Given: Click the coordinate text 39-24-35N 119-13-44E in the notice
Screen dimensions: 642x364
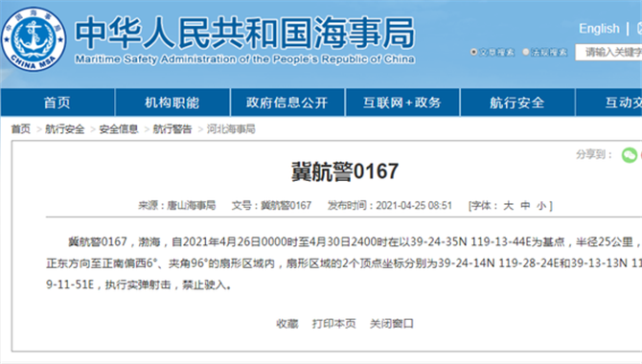Looking at the screenshot, I should tap(470, 242).
